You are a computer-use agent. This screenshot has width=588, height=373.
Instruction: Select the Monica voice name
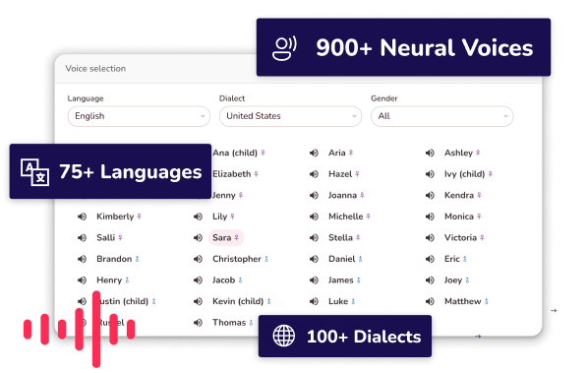[459, 217]
